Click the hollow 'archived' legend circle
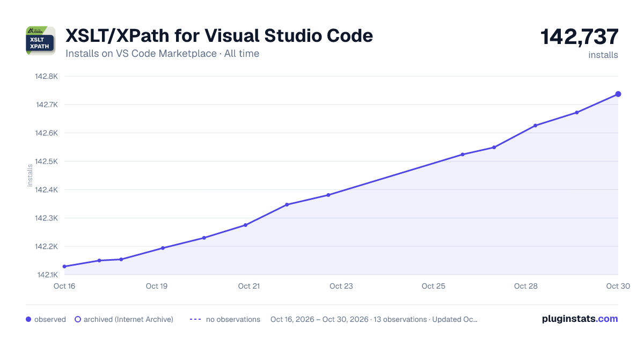 (x=77, y=319)
